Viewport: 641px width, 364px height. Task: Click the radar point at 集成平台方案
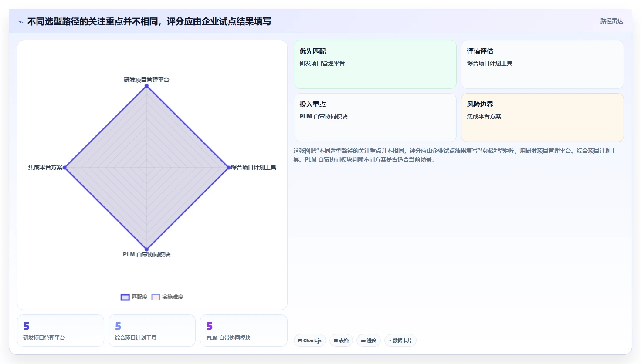(x=65, y=168)
